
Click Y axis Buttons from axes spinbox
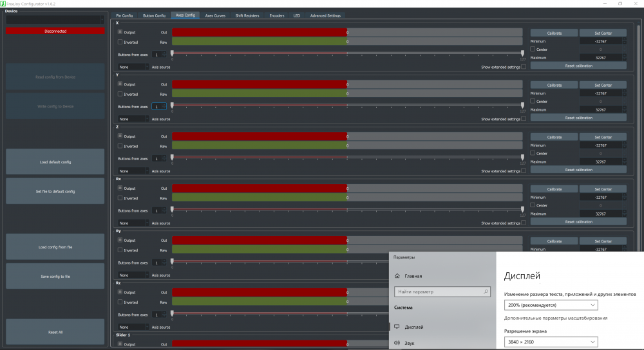[159, 107]
